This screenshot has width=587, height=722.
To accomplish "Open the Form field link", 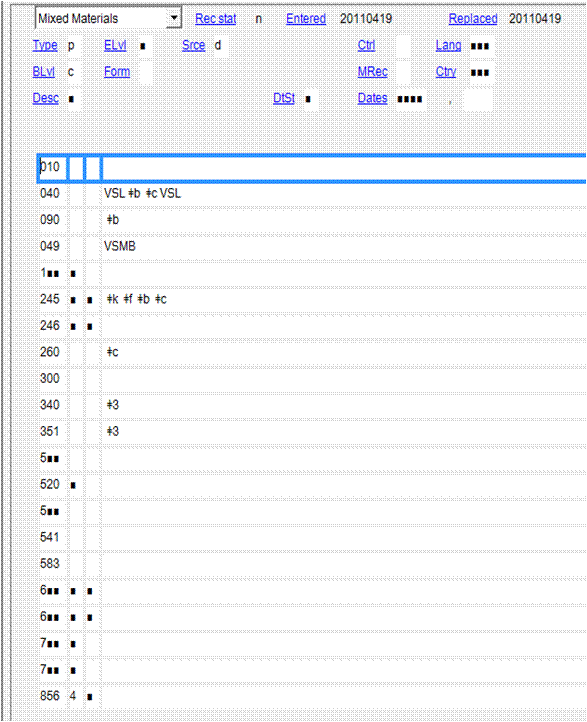I will tap(117, 72).
